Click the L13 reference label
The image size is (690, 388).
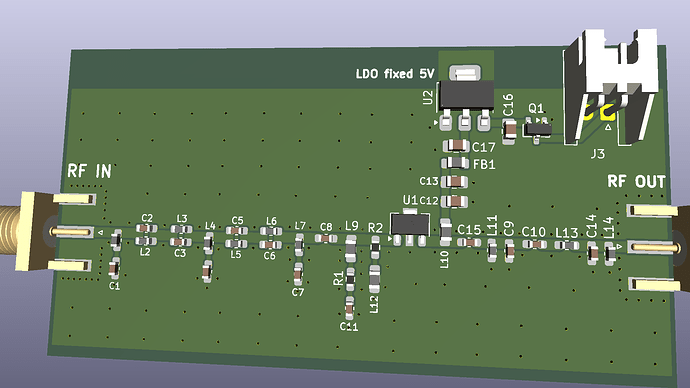click(x=566, y=233)
